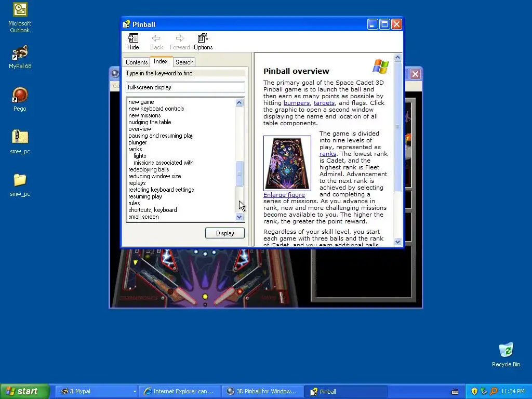Select 'replays' index entry

pos(137,183)
